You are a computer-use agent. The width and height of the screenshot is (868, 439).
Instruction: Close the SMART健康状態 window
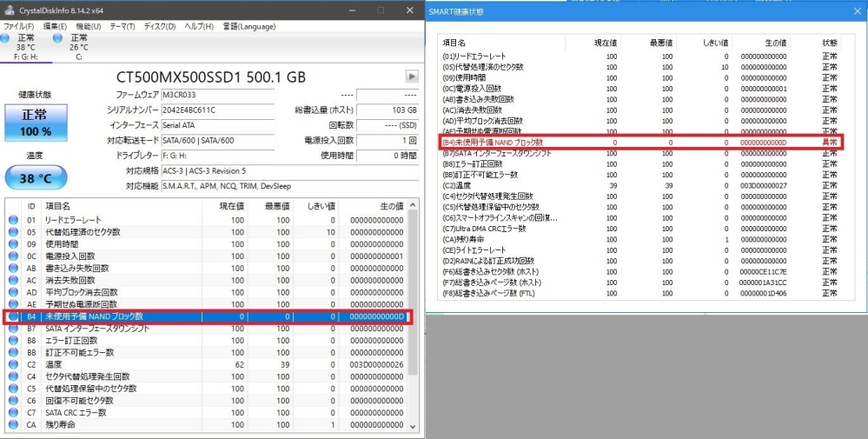(857, 11)
